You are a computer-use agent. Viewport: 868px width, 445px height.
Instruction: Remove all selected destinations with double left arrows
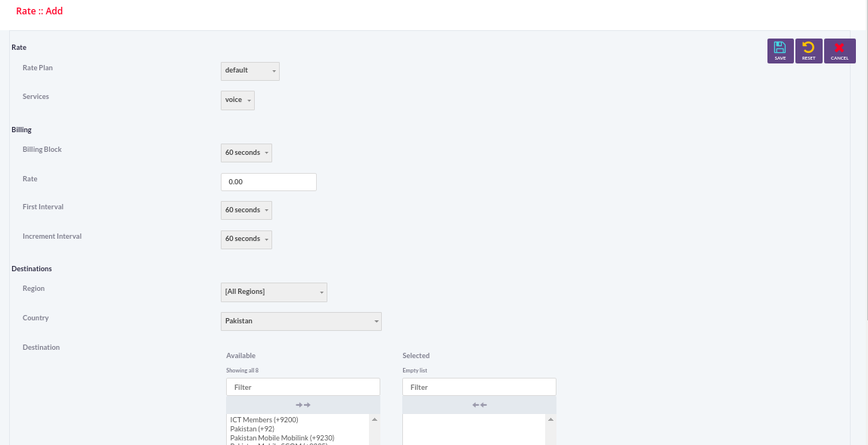tap(479, 405)
